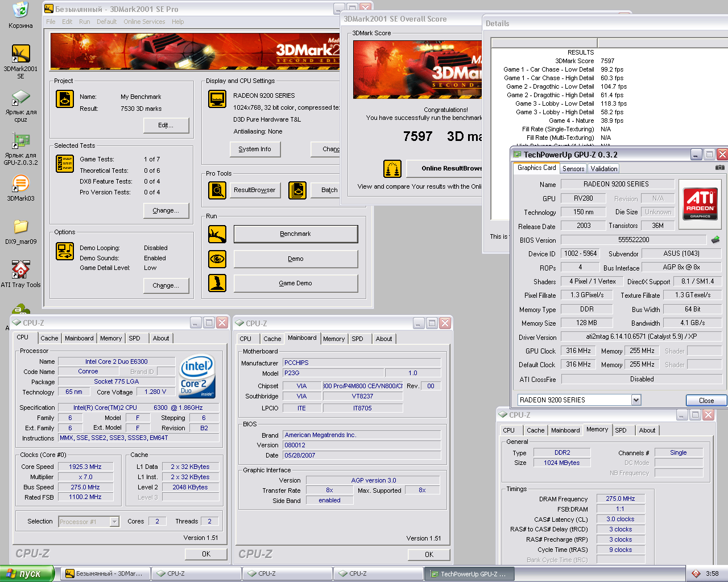
Task: Open the Help menu in 3DMark2001
Action: [x=178, y=22]
